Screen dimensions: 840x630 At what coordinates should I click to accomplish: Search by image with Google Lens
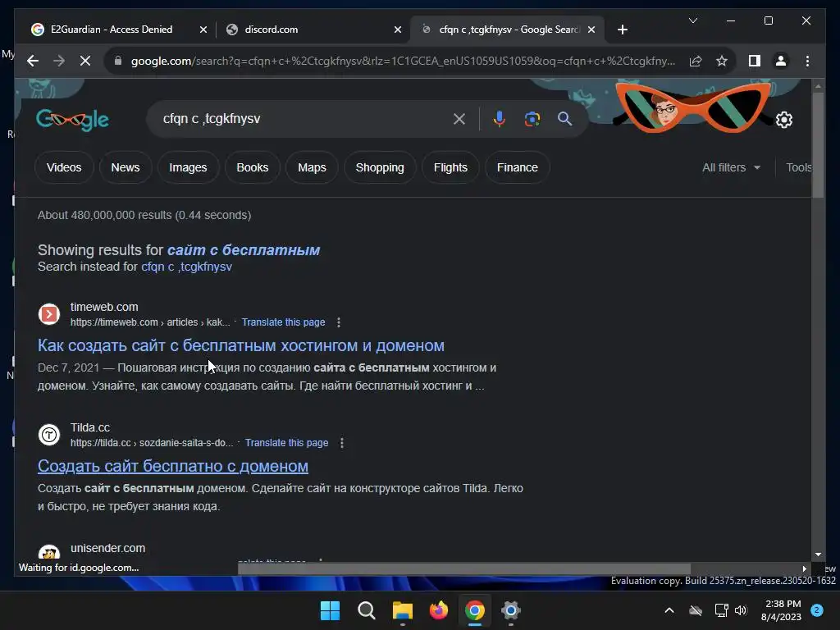point(532,119)
